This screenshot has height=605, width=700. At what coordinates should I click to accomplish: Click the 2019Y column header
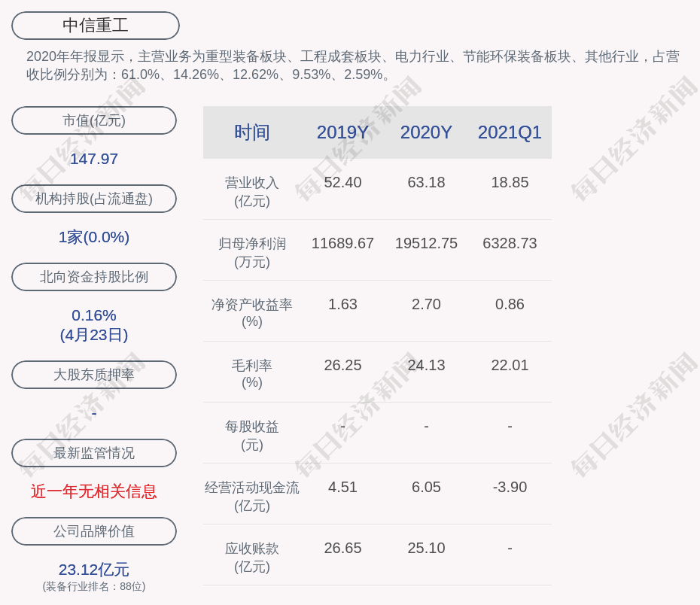(x=343, y=132)
